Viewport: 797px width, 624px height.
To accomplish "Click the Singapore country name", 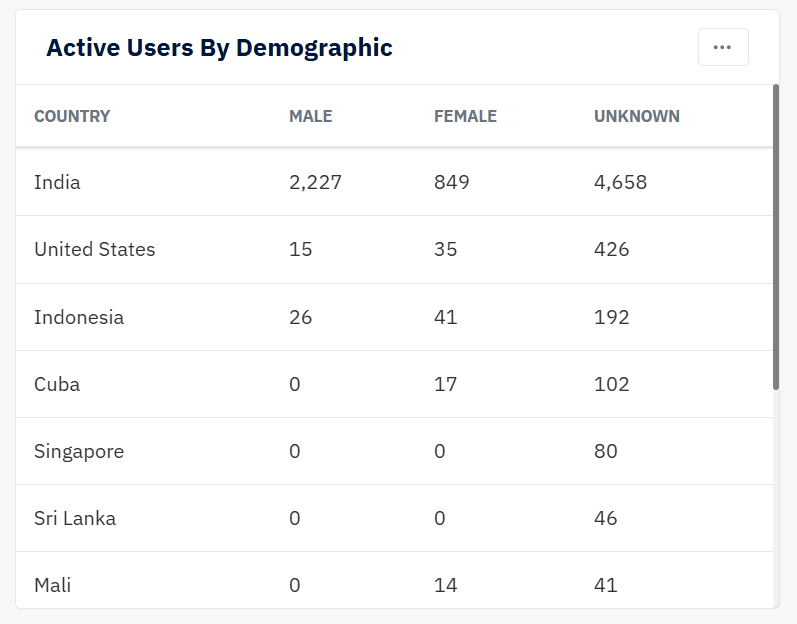I will 79,451.
